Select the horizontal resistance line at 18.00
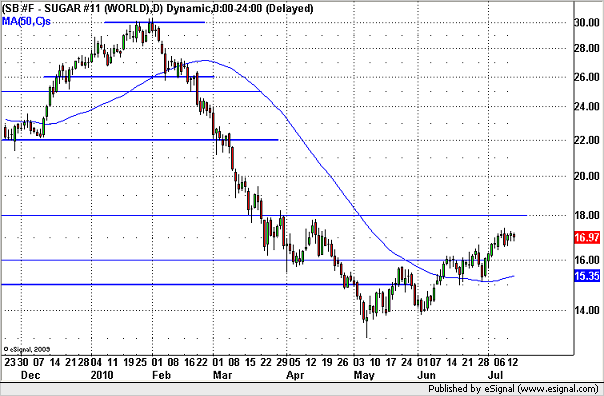 point(264,215)
